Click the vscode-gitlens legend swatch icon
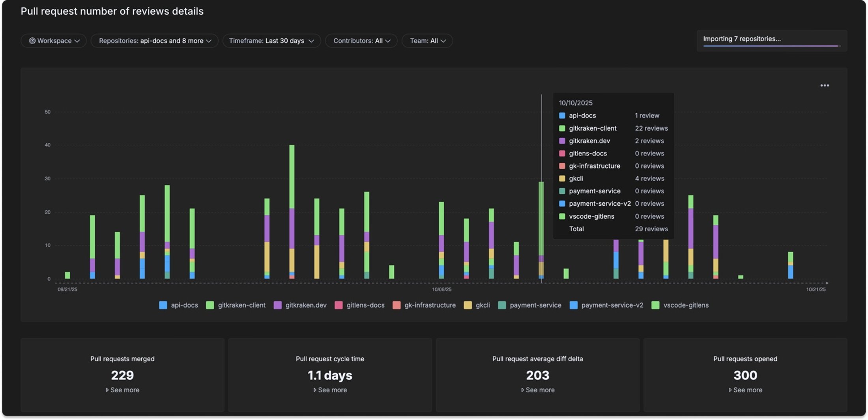The height and width of the screenshot is (420, 868). (655, 305)
